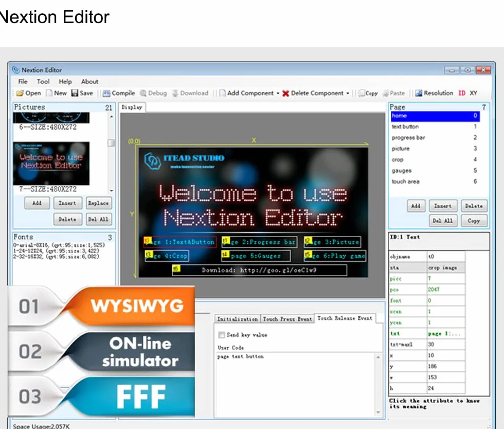Select the progress bar page
Image resolution: width=504 pixels, height=429 pixels.
tap(435, 138)
